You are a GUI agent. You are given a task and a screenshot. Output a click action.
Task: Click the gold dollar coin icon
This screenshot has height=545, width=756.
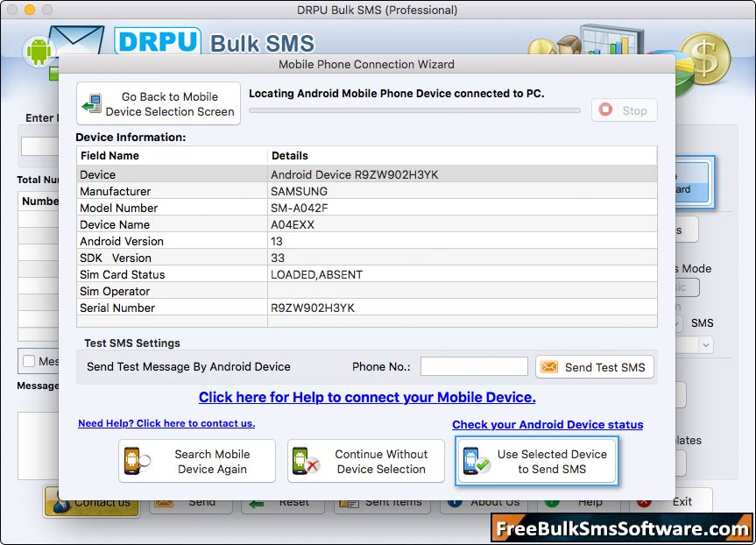pos(705,59)
